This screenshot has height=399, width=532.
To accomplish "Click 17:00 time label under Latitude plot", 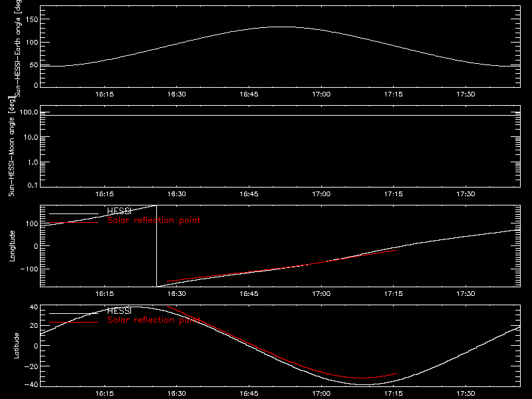I will tap(321, 394).
